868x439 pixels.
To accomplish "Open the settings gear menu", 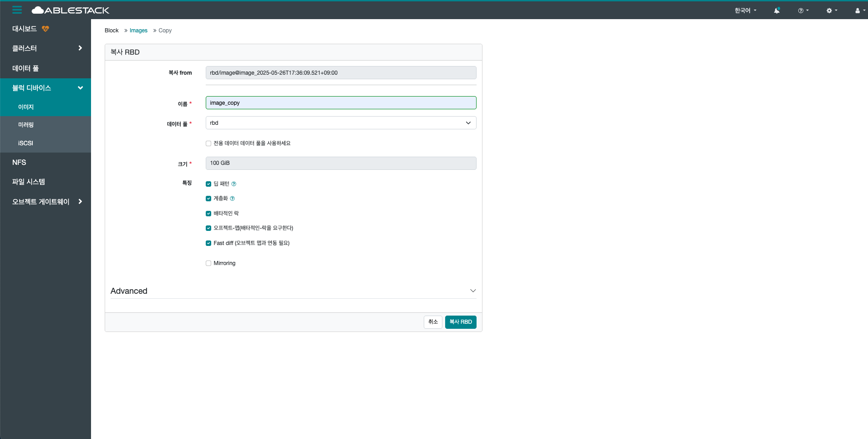I will point(832,10).
